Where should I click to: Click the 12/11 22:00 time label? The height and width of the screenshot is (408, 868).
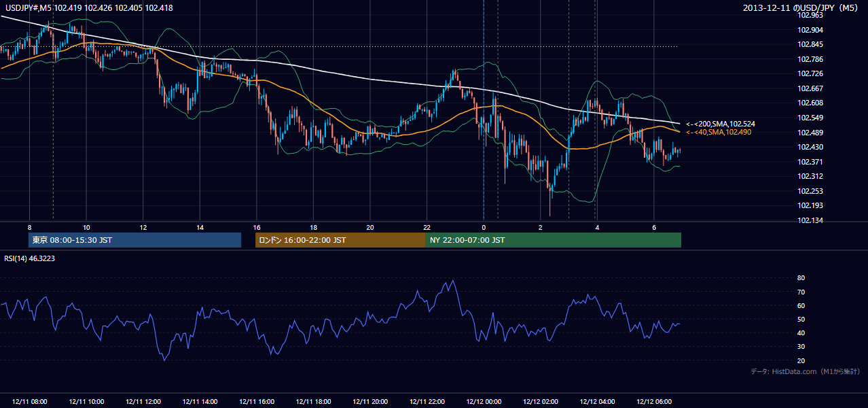[x=427, y=402]
